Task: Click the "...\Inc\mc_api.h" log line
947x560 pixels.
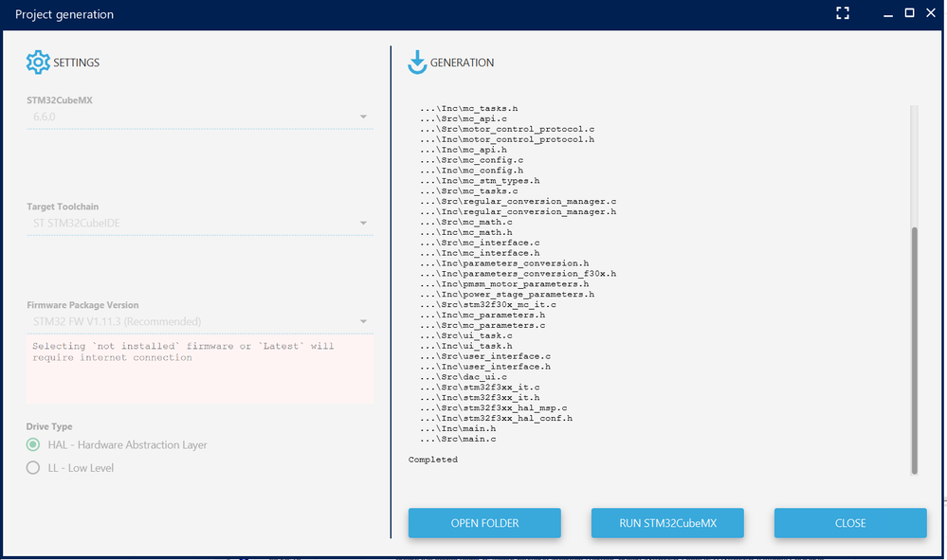Action: coord(464,150)
